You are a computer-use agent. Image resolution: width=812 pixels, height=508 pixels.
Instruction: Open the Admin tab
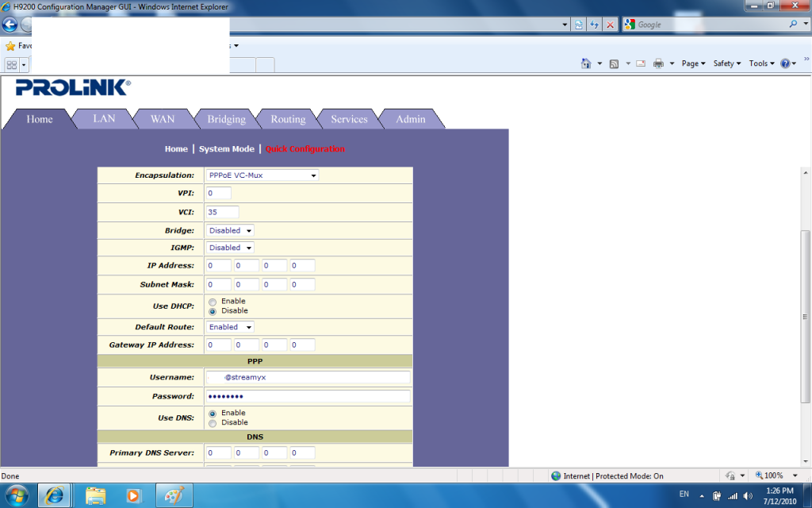point(411,119)
